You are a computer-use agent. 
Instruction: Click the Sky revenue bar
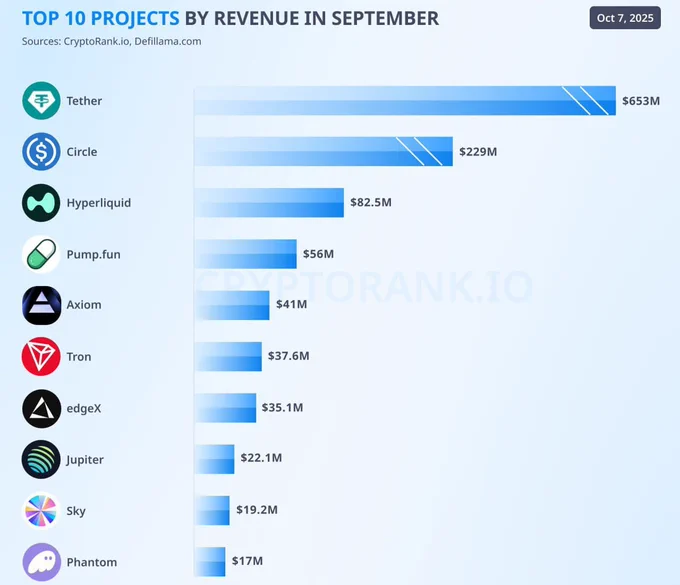(x=212, y=510)
